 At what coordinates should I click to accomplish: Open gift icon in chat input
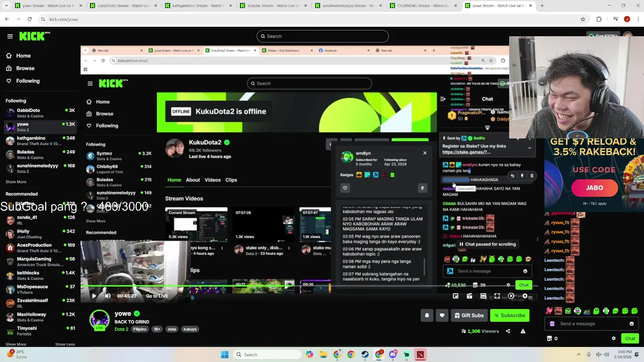[552, 324]
